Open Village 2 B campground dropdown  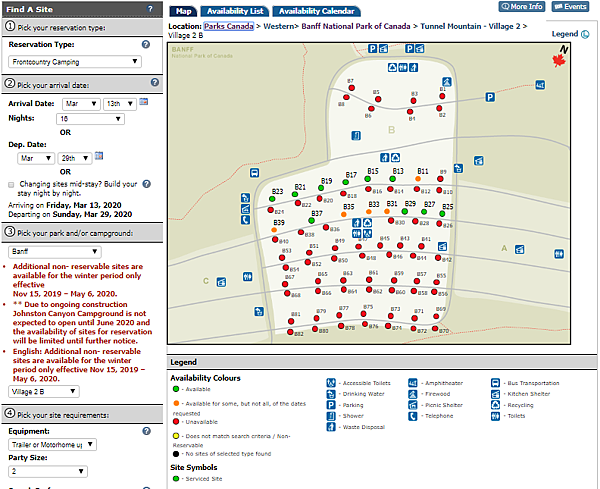click(x=44, y=391)
